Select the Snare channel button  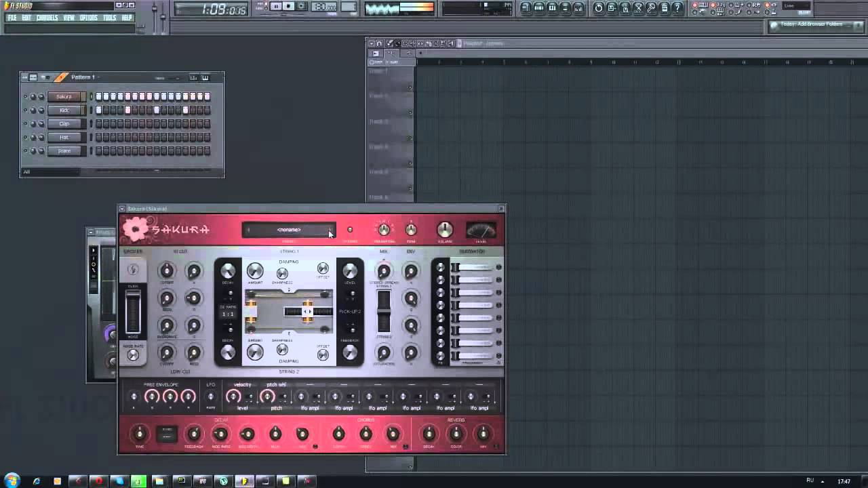point(64,150)
